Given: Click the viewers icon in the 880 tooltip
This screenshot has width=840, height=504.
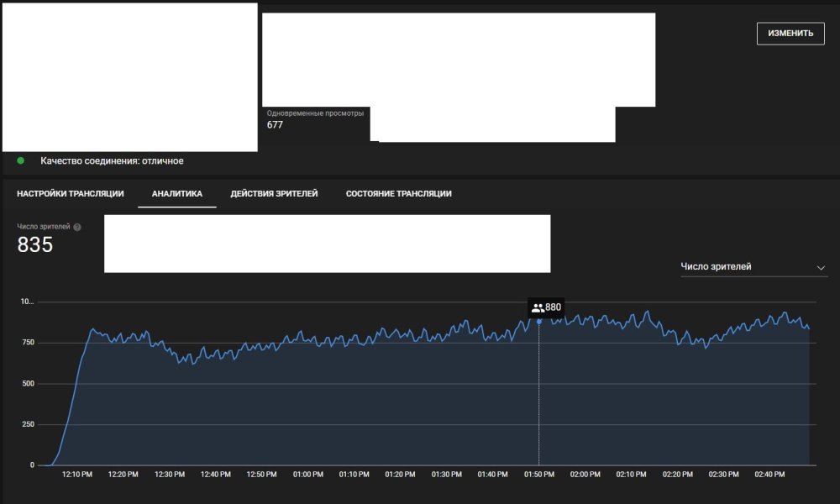Looking at the screenshot, I should point(538,308).
